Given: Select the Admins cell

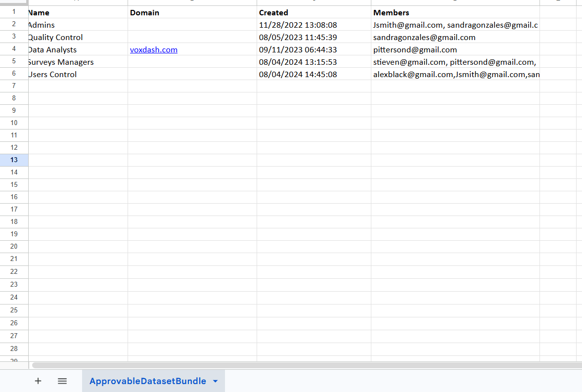Looking at the screenshot, I should 78,25.
